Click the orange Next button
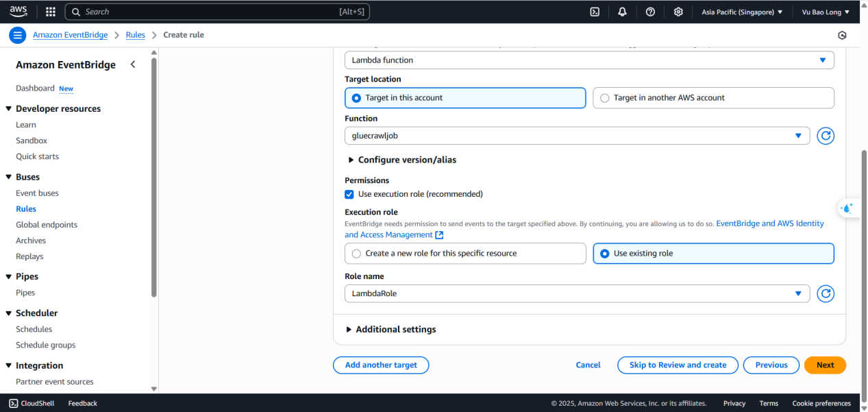The height and width of the screenshot is (412, 868). (x=825, y=365)
